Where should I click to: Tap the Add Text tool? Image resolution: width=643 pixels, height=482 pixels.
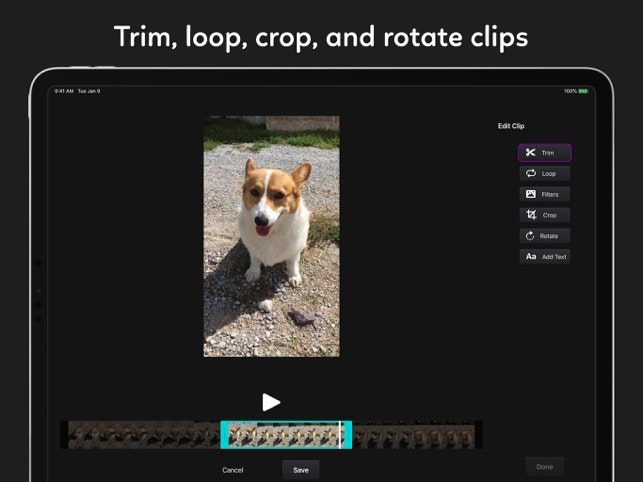(x=544, y=257)
